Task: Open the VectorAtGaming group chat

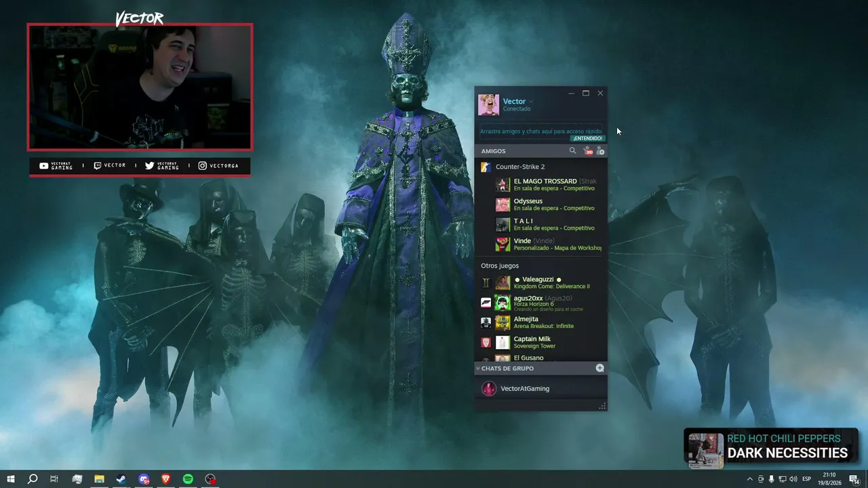Action: coord(541,388)
